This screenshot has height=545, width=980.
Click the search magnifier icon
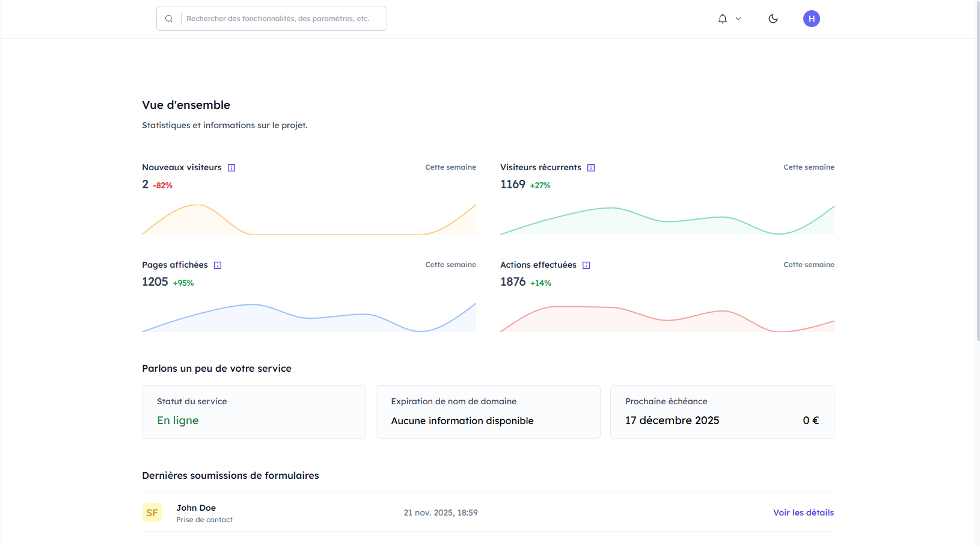click(x=169, y=19)
